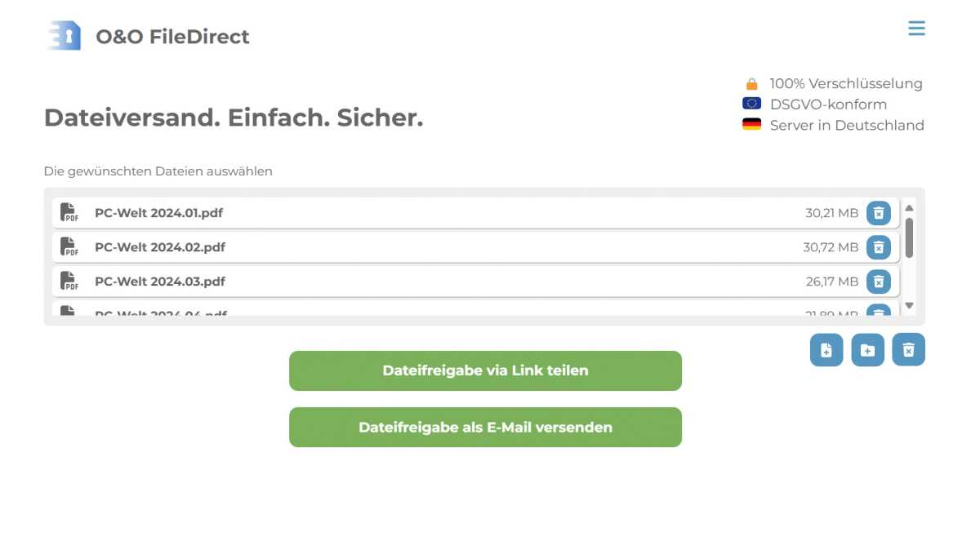Click the delete icon beside PC-Welt 2024.03.pdf
This screenshot has height=546, width=980.
coord(879,281)
